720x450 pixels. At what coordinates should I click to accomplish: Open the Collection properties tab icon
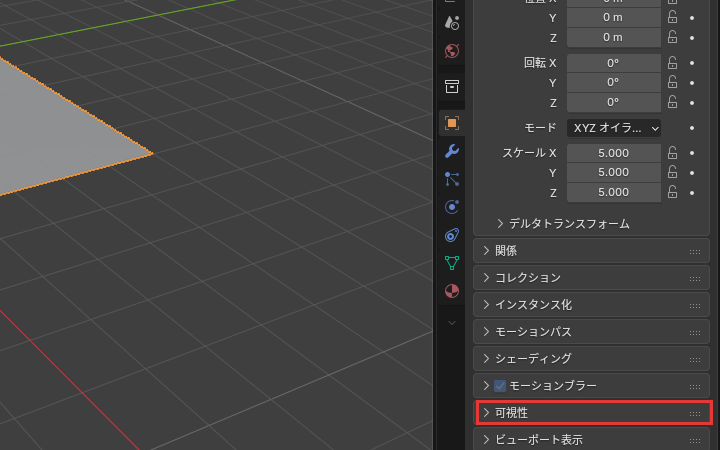pyautogui.click(x=452, y=86)
